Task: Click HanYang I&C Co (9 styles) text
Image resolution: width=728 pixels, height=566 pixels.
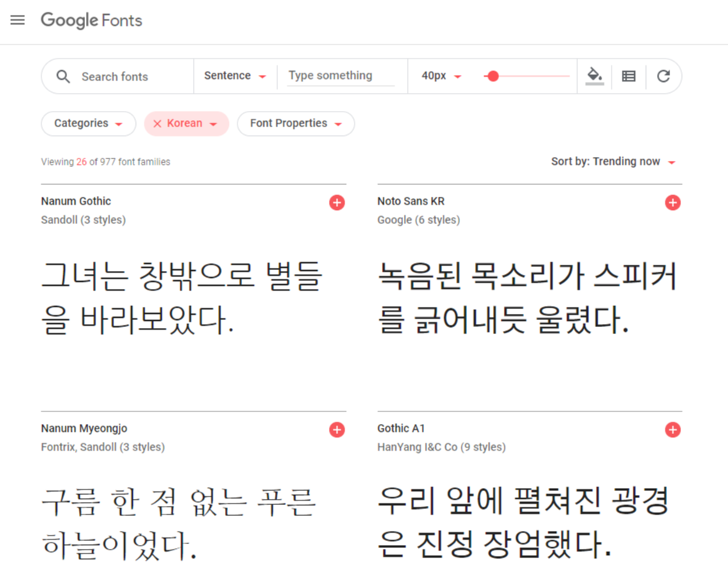Action: 441,447
